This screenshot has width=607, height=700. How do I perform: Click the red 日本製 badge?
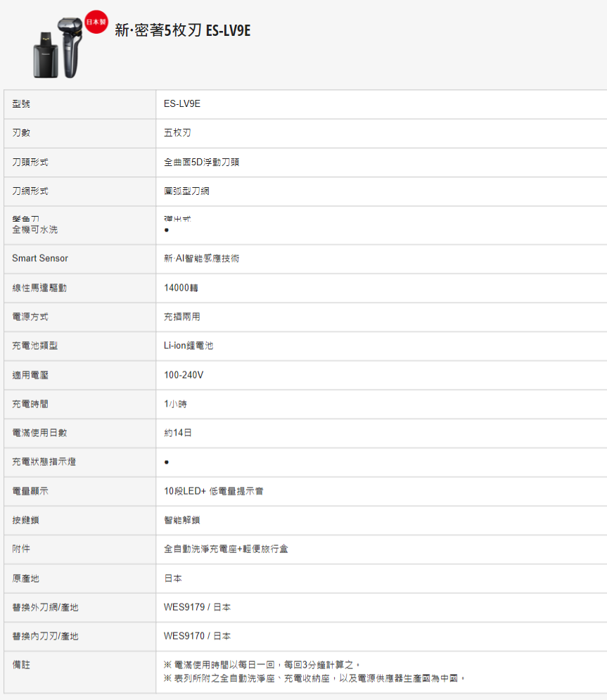[96, 22]
